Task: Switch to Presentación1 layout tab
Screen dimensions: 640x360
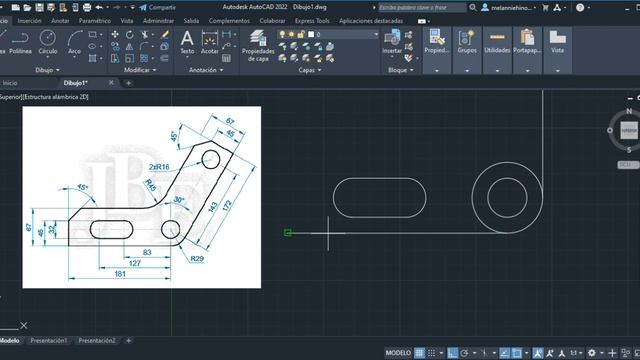Action: point(49,340)
